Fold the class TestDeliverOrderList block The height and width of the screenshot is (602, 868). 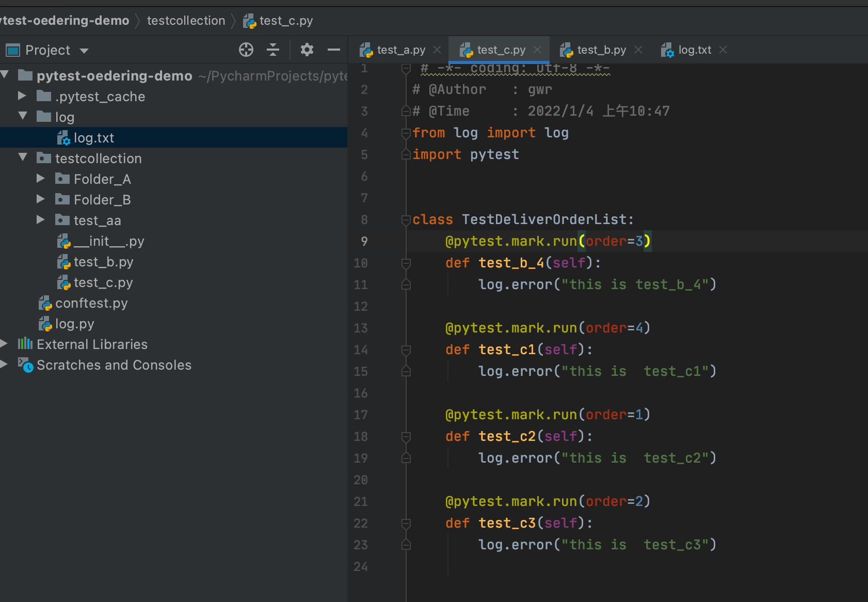pos(406,220)
